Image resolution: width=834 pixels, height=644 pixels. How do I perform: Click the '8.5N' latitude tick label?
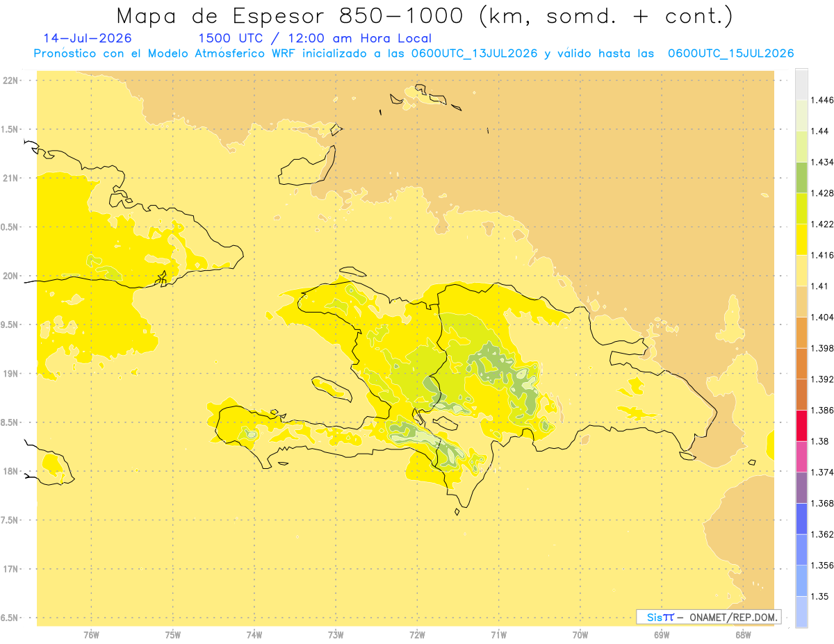(10, 422)
